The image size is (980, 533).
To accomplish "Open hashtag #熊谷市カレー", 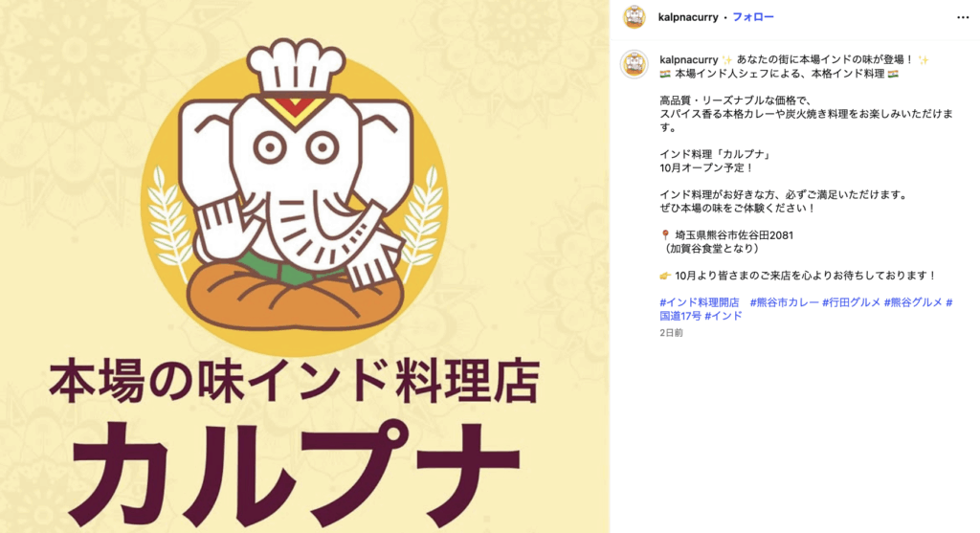I will point(784,302).
